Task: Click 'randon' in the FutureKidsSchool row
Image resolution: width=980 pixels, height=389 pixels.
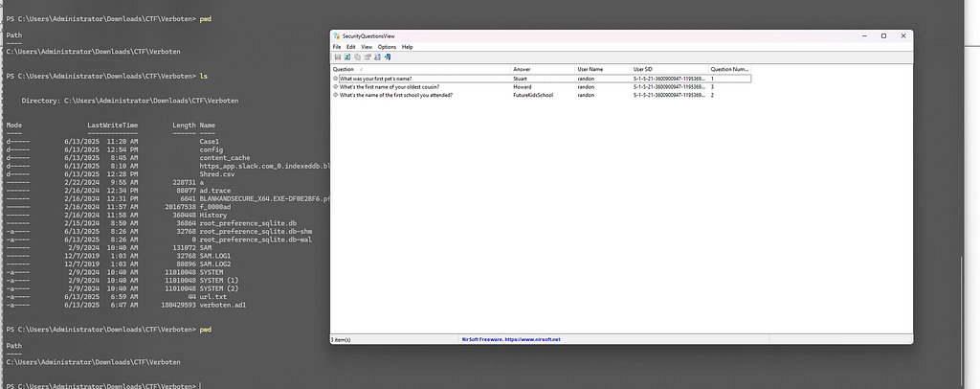Action: [586, 95]
